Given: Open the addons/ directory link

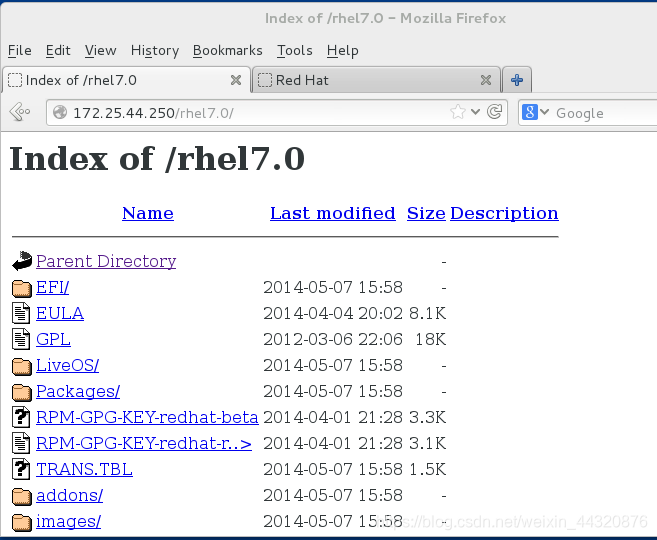Looking at the screenshot, I should (70, 495).
